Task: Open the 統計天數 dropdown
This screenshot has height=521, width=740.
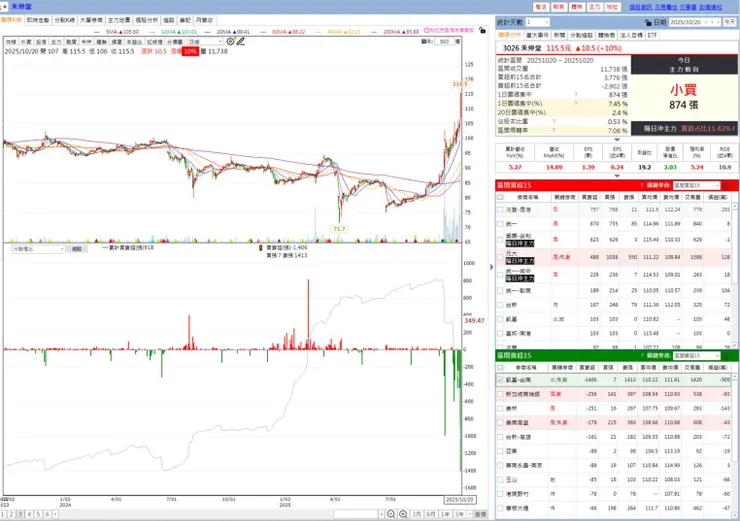Action: tap(538, 22)
